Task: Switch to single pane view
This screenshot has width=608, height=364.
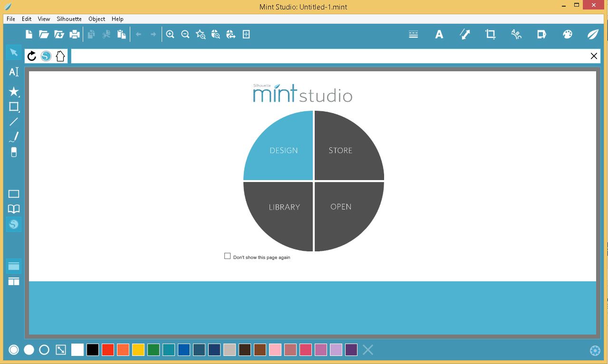Action: pos(14,266)
